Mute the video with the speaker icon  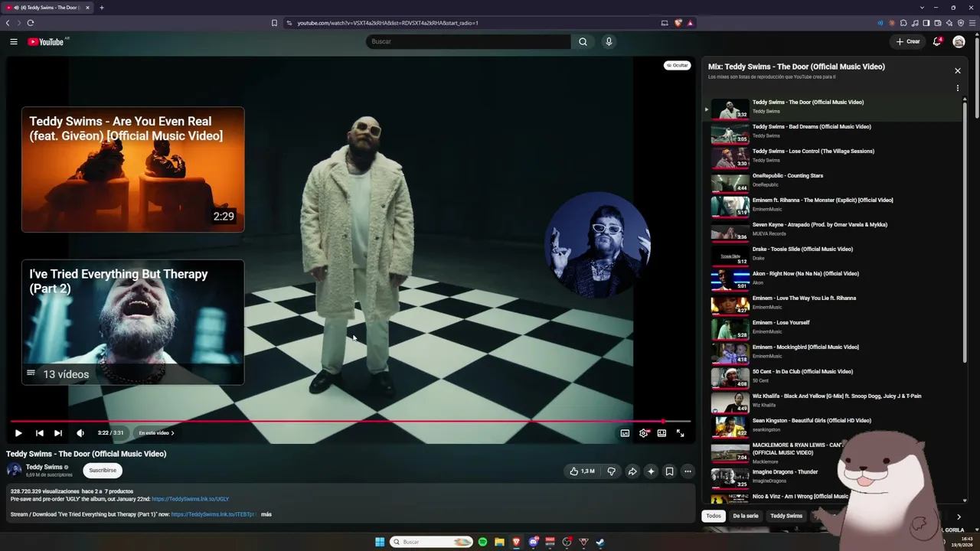(x=80, y=433)
